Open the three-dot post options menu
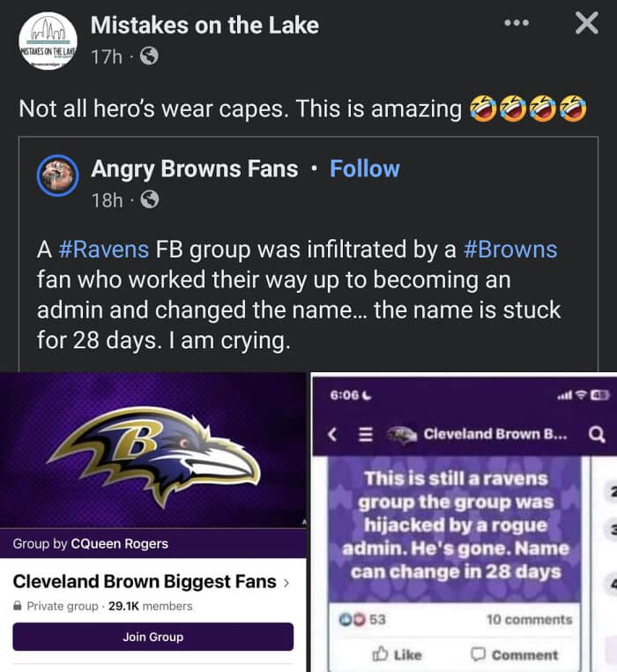The height and width of the screenshot is (672, 617). click(517, 24)
